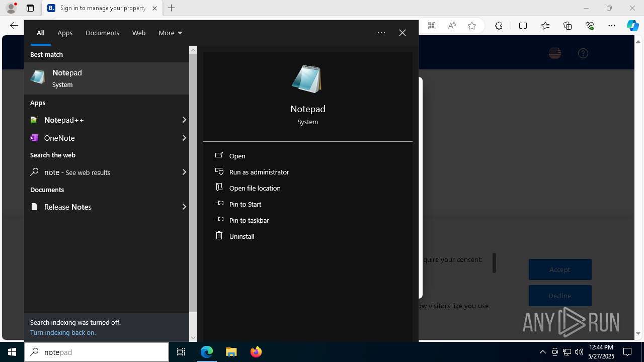Click results list scrollbar down arrow

pos(193,338)
